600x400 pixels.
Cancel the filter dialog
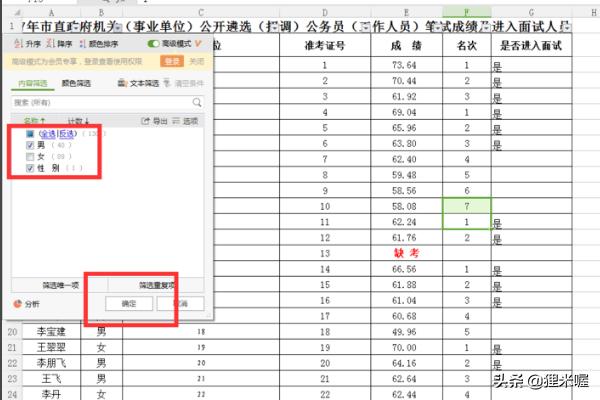(x=181, y=304)
